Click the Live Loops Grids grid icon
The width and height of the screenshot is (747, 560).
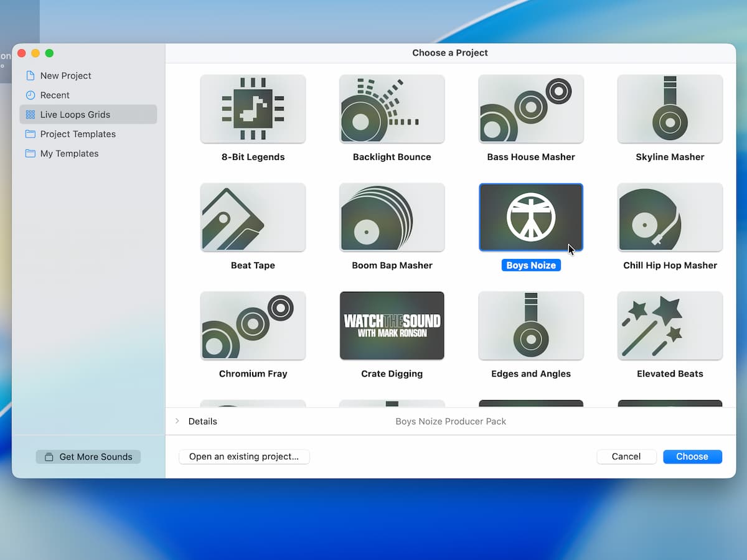pyautogui.click(x=31, y=114)
